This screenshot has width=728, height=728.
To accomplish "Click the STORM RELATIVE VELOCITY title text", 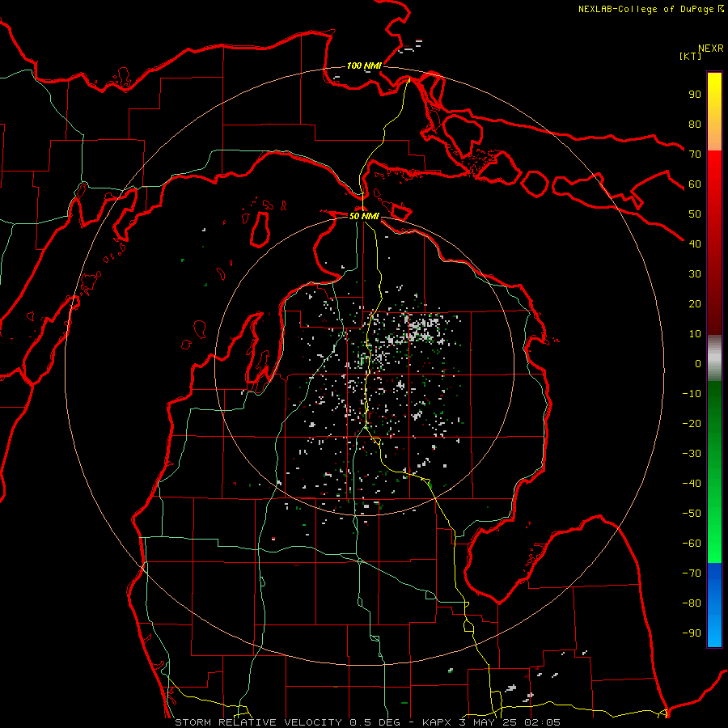I will 258,722.
